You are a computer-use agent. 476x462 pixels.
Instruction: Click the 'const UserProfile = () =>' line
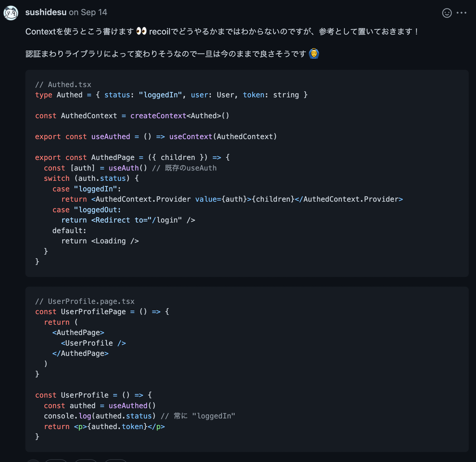click(x=94, y=395)
